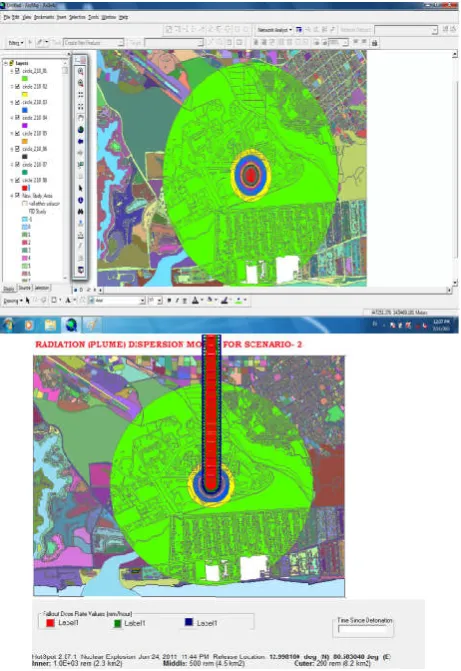The width and height of the screenshot is (461, 671).
Task: Open the Edit menu
Action: [16, 17]
